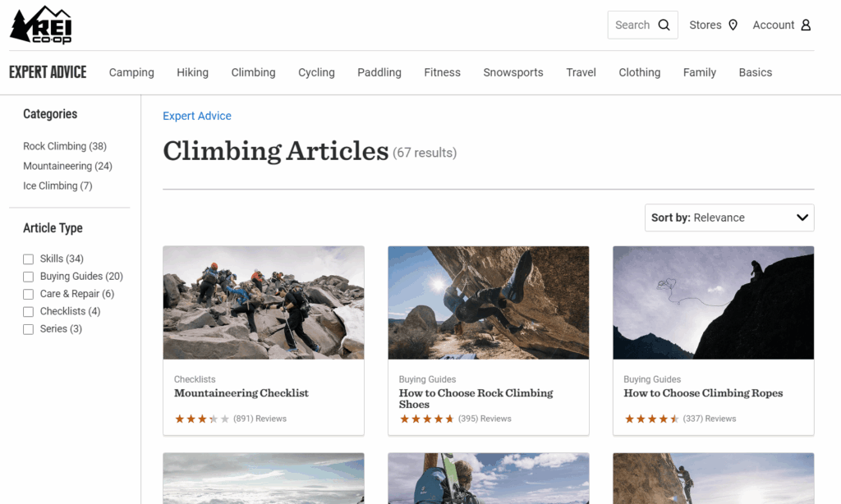Go to the Camping advice menu
Screen dimensions: 841x504
click(x=131, y=72)
